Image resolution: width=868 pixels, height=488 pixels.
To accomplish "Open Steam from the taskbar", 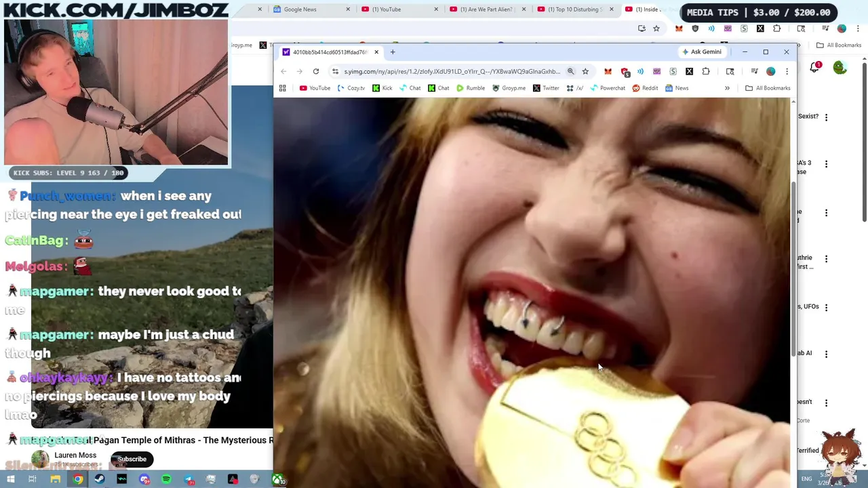I will [100, 480].
